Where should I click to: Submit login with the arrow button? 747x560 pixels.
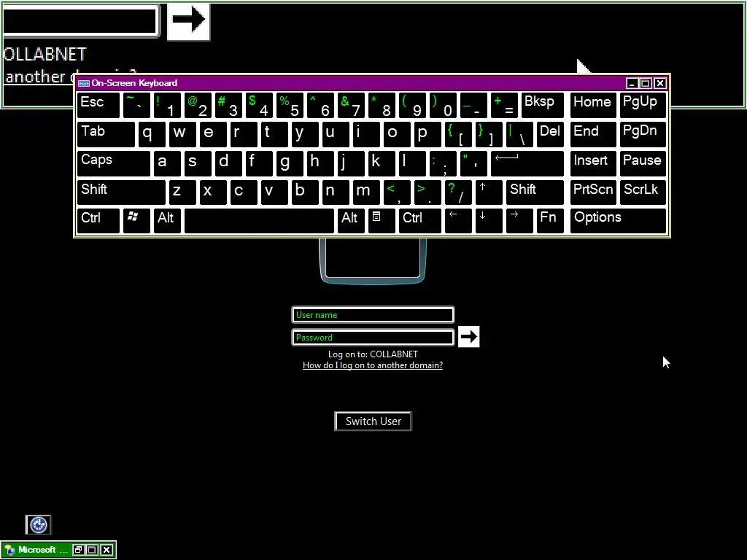[x=469, y=337]
